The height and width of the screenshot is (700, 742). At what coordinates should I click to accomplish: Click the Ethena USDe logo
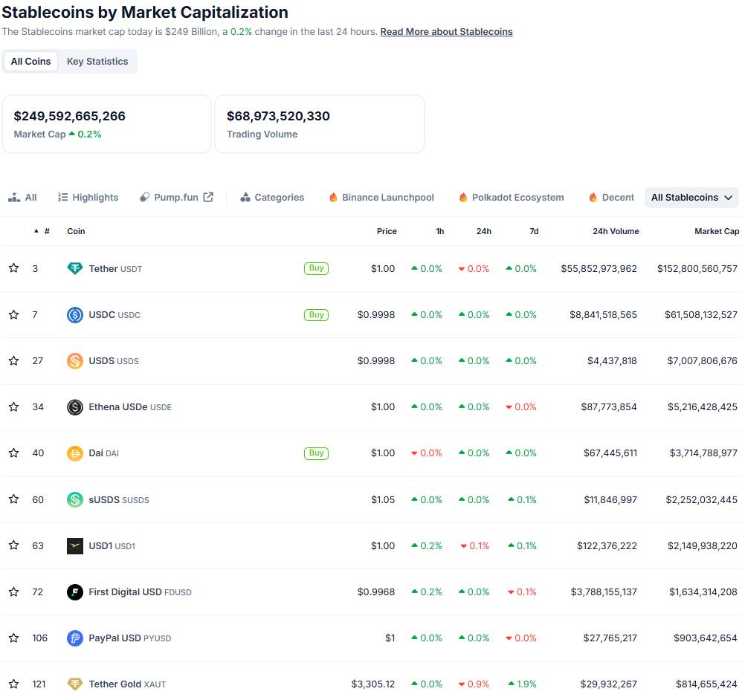(x=75, y=406)
